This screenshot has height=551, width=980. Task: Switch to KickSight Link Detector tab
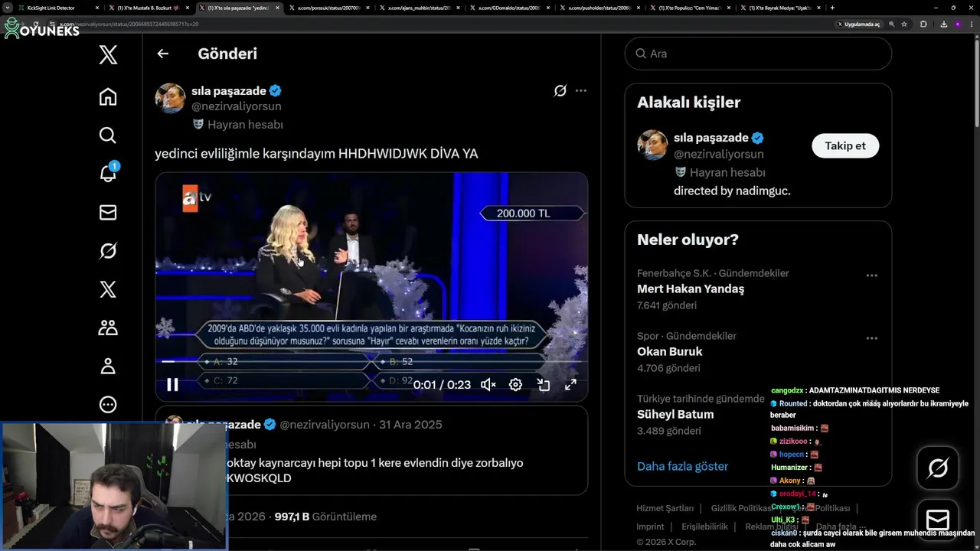click(x=57, y=8)
